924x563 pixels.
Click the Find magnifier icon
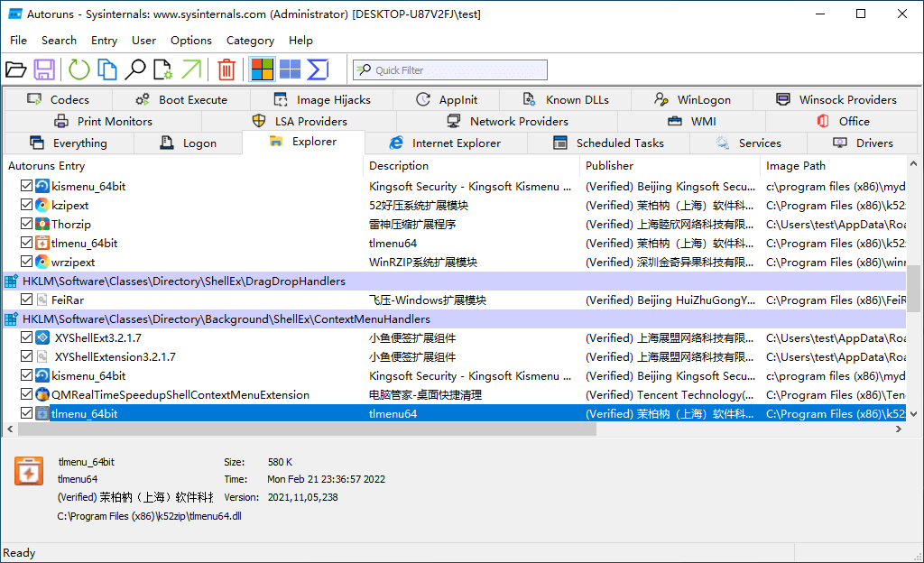(135, 69)
